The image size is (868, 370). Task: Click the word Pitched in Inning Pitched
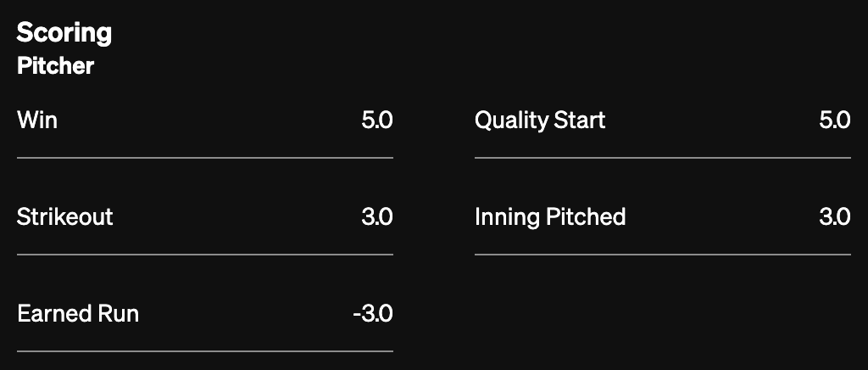coord(586,216)
